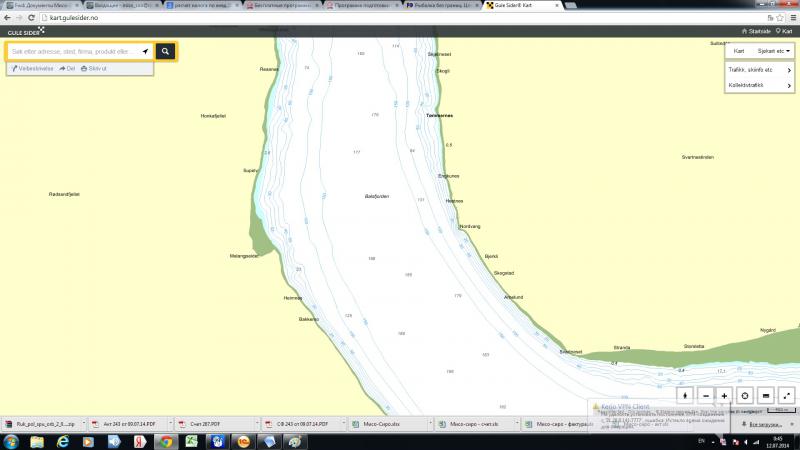Click the map ruler/measure icon
The image size is (800, 450).
(766, 396)
